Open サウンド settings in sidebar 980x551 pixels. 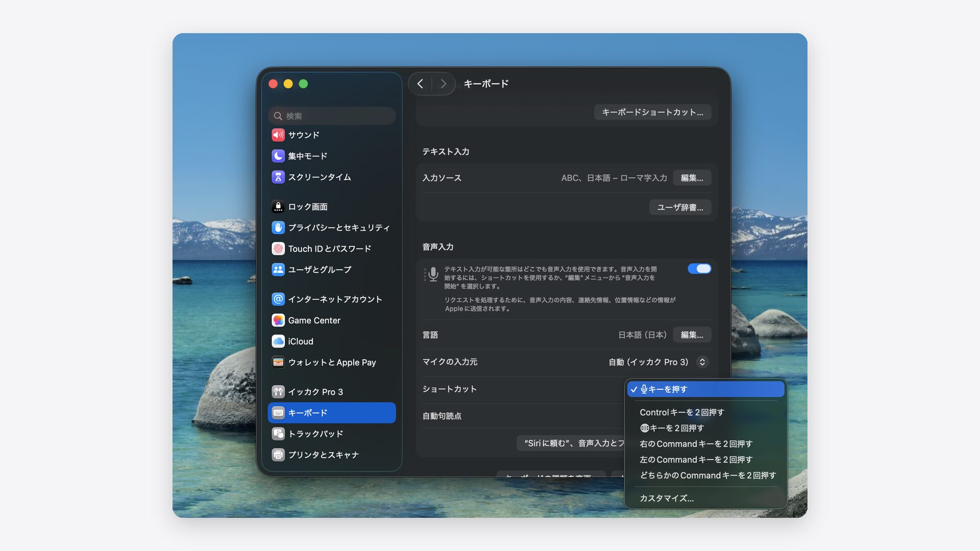tap(332, 135)
